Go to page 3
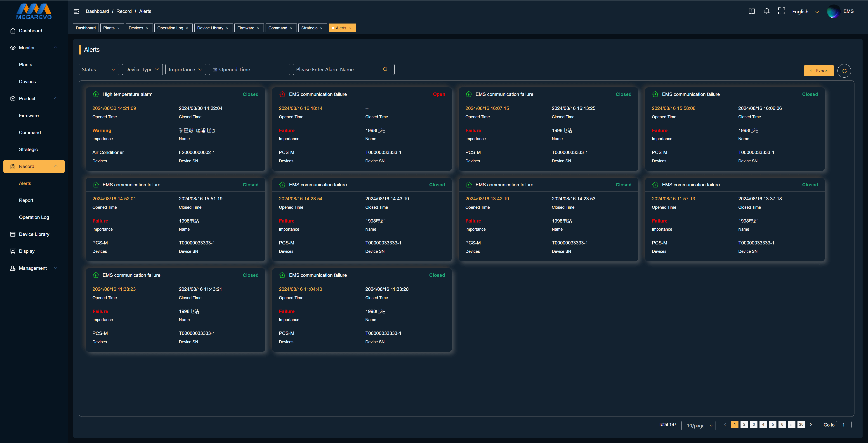This screenshot has height=443, width=868. pos(754,425)
